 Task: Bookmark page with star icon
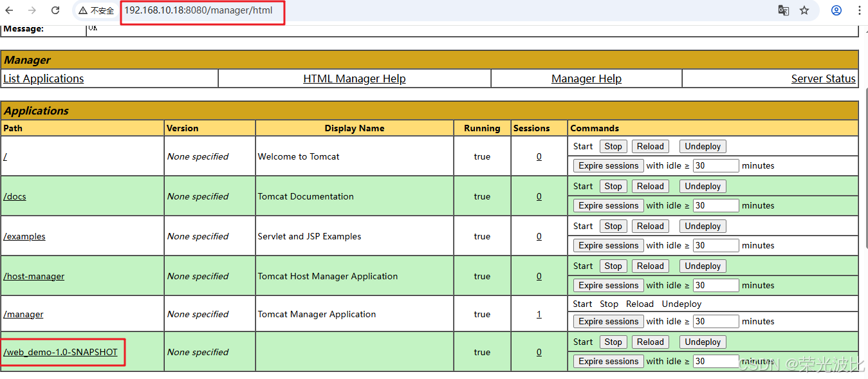click(x=804, y=10)
